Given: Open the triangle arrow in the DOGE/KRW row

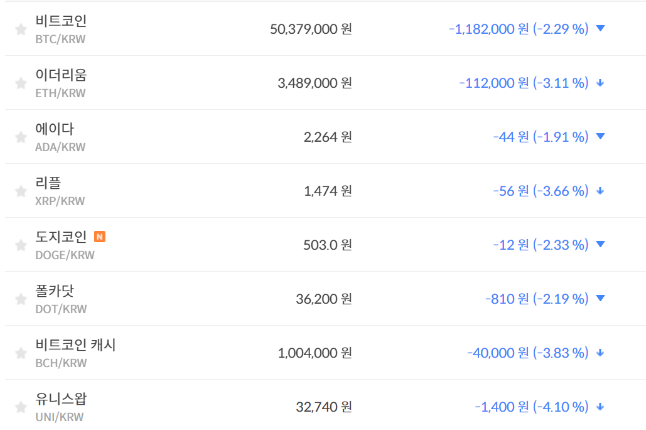Looking at the screenshot, I should 600,244.
